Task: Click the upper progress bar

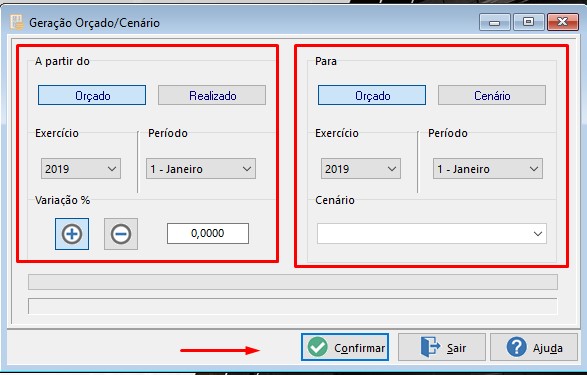Action: coord(293,282)
